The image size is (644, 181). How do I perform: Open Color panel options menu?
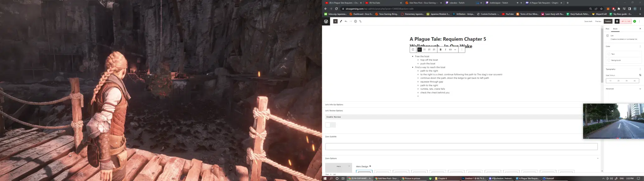pos(640,46)
